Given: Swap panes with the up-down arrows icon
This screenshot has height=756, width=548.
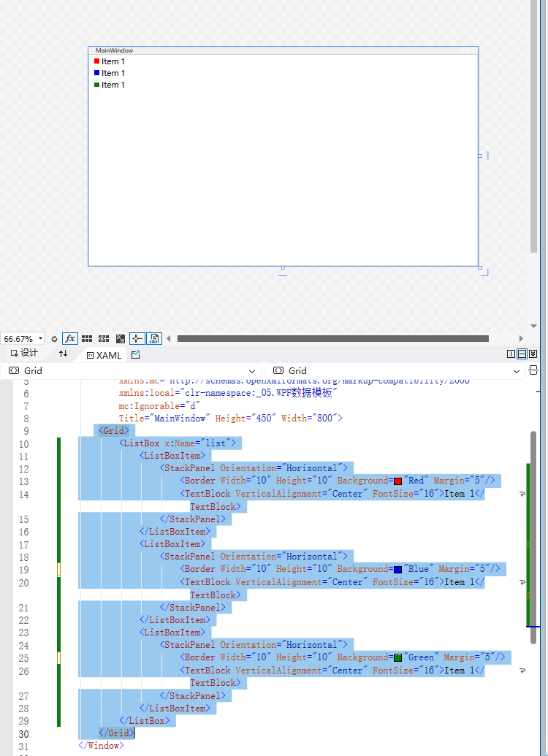Looking at the screenshot, I should (x=63, y=354).
